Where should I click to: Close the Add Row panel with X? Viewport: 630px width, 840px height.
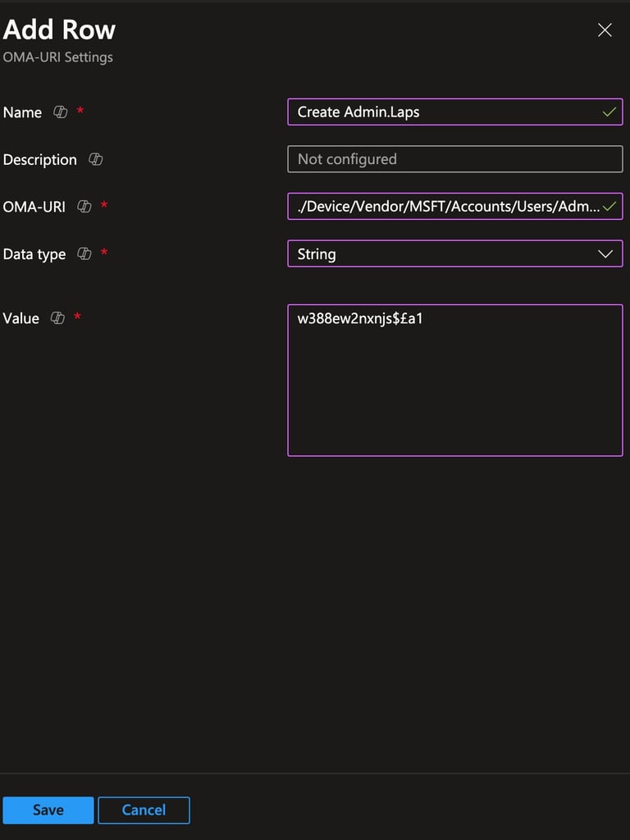(605, 30)
